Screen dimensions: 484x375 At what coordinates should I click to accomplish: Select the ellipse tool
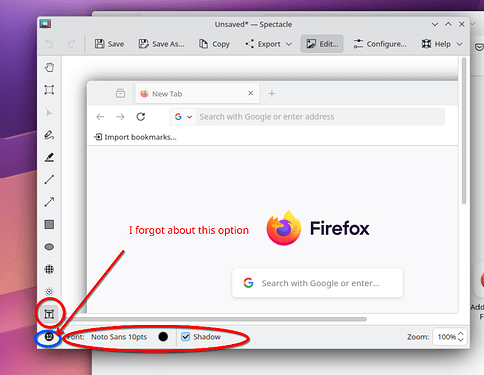coord(49,247)
